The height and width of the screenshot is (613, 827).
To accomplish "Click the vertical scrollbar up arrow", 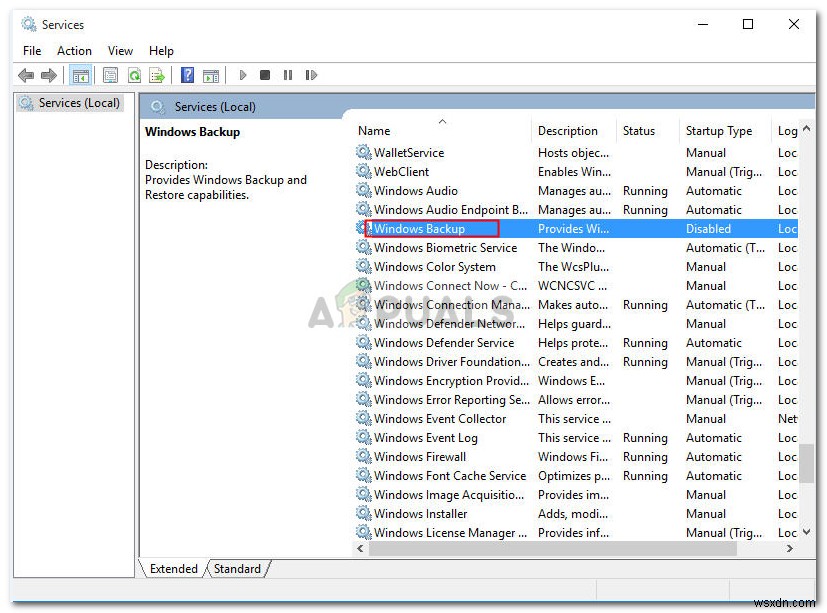I will pyautogui.click(x=806, y=128).
